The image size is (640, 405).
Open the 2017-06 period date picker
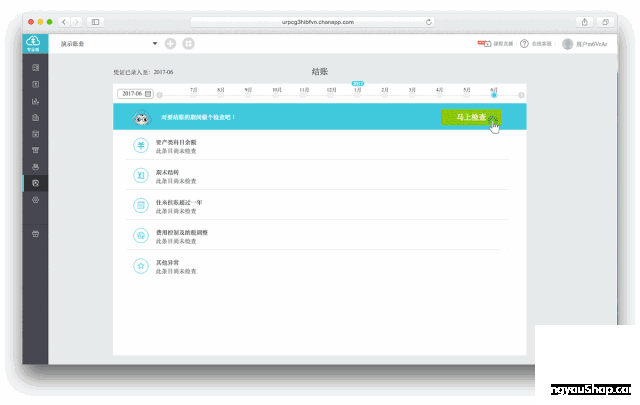pyautogui.click(x=136, y=94)
